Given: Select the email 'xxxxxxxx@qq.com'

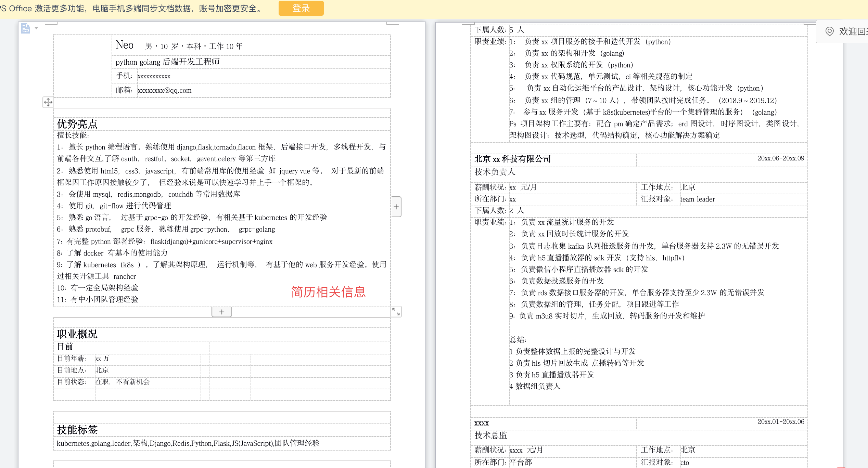Looking at the screenshot, I should [165, 90].
